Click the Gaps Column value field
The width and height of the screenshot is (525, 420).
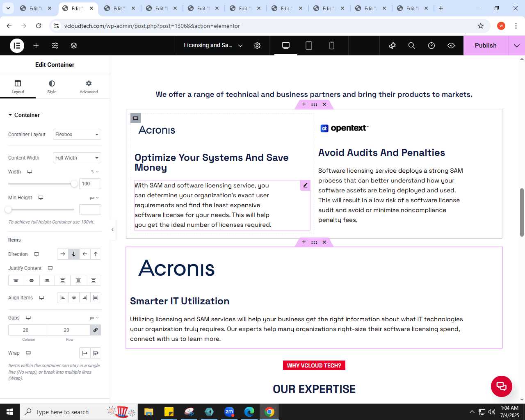(x=29, y=330)
